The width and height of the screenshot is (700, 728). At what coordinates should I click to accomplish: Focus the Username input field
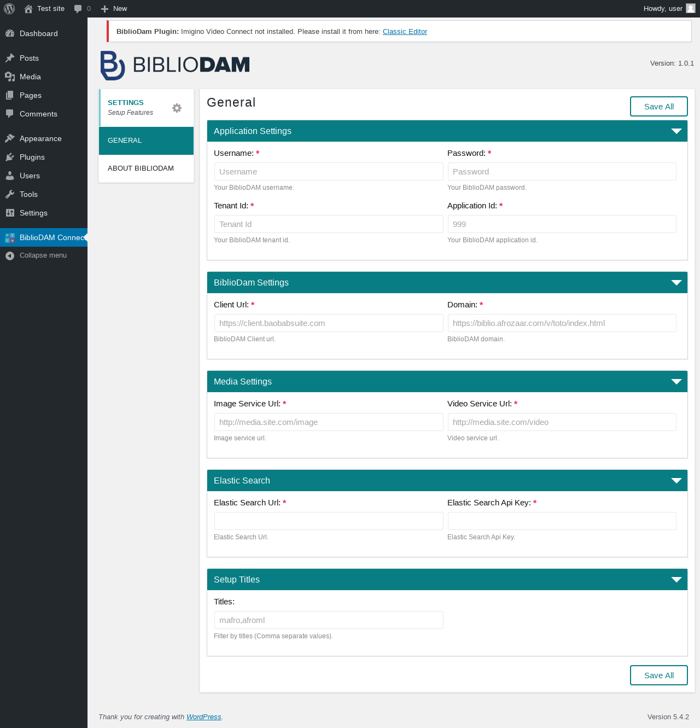coord(329,172)
